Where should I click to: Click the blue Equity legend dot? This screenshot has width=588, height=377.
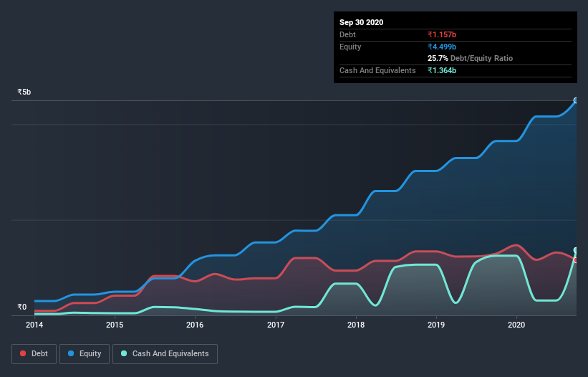(x=71, y=353)
